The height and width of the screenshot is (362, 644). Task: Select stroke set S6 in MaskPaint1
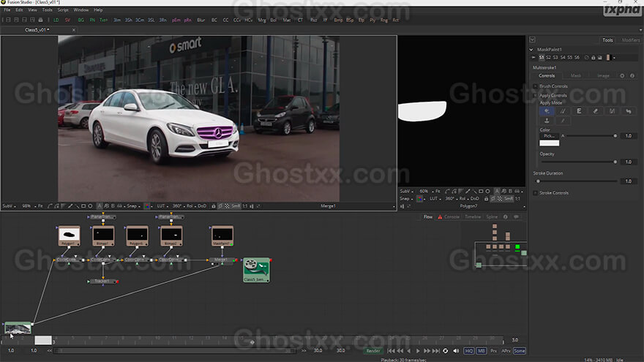coord(577,58)
